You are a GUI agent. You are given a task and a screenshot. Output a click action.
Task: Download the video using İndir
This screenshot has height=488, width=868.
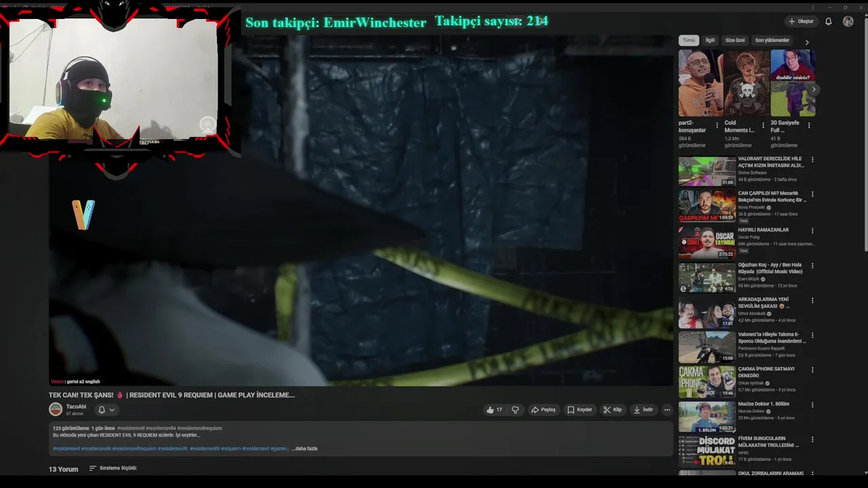643,410
